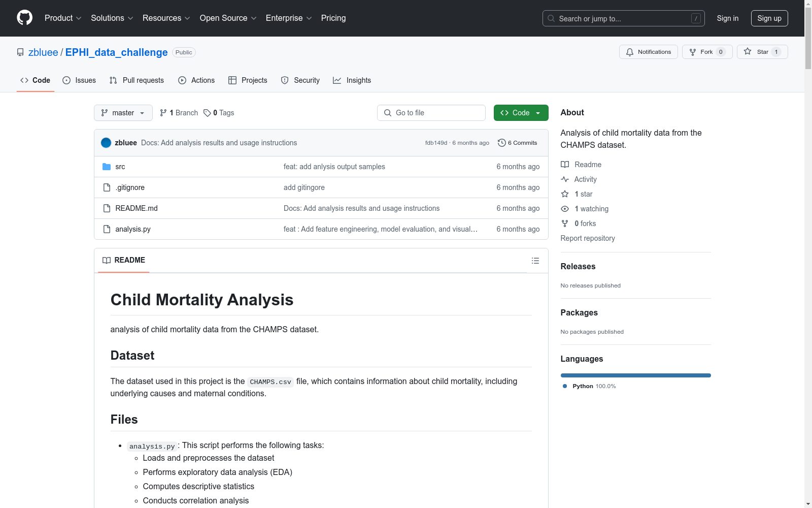Click the Packages heading link
Viewport: 812px width, 508px height.
[x=579, y=312]
